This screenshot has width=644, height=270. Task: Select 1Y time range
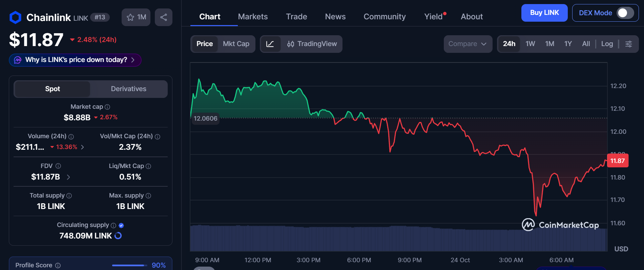click(568, 44)
